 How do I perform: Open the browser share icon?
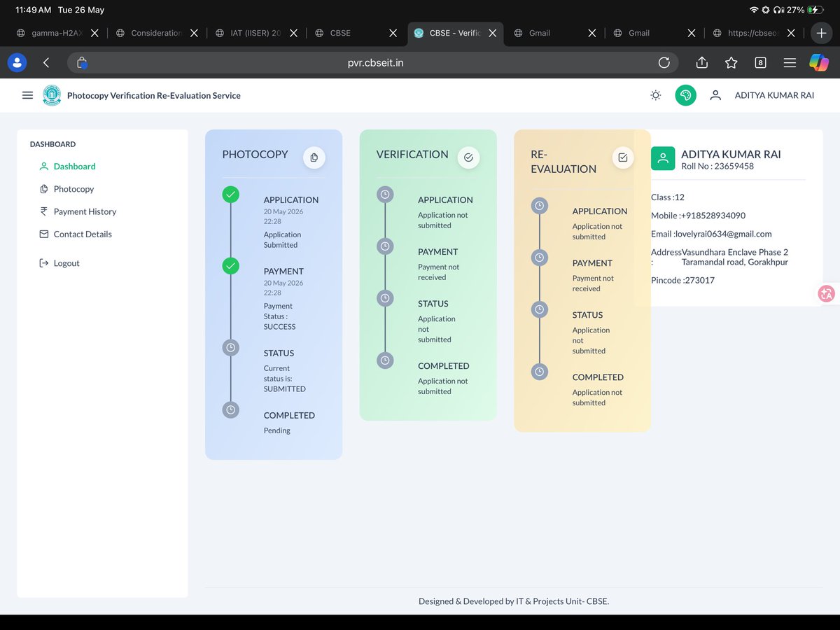click(x=702, y=62)
